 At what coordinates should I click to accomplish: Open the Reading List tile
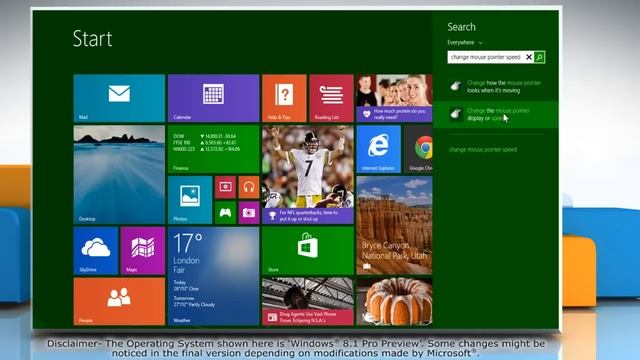[331, 98]
